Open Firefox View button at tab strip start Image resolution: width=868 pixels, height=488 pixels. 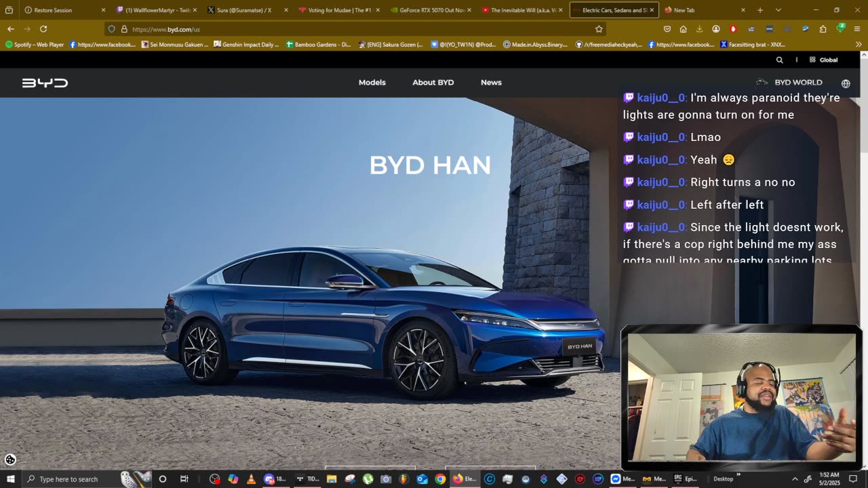tap(9, 10)
